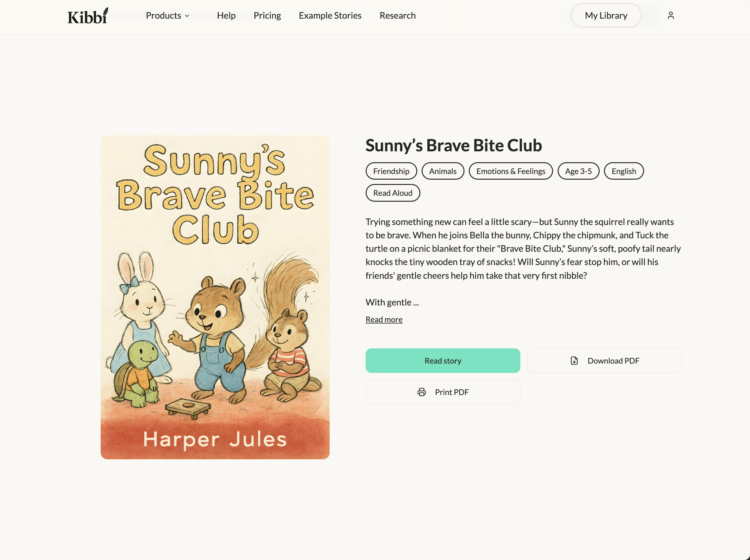Select the Age 3-5 tag
Screen dimensions: 750x560
[x=578, y=171]
